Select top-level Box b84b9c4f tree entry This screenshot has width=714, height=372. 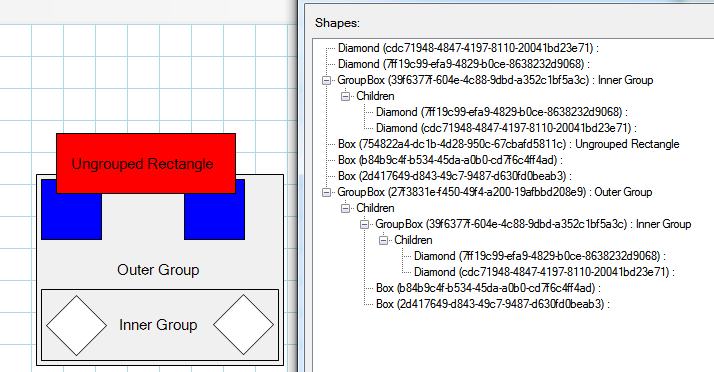[451, 160]
